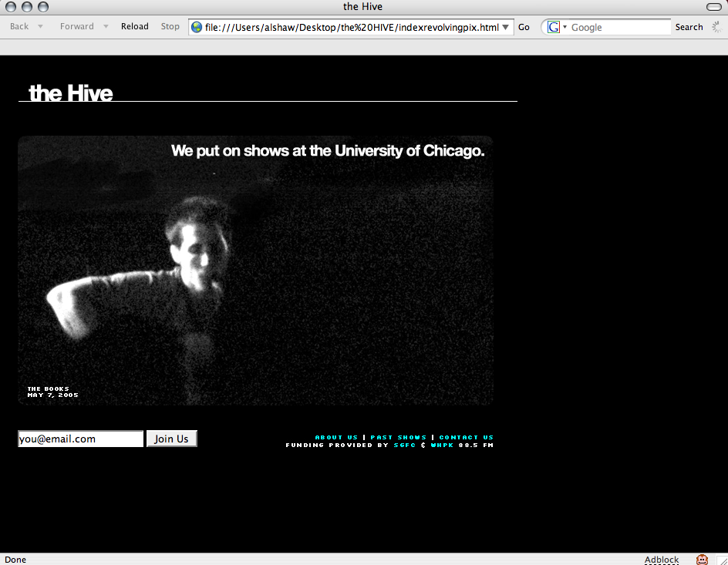Click the Go button
The height and width of the screenshot is (565, 728).
(524, 27)
